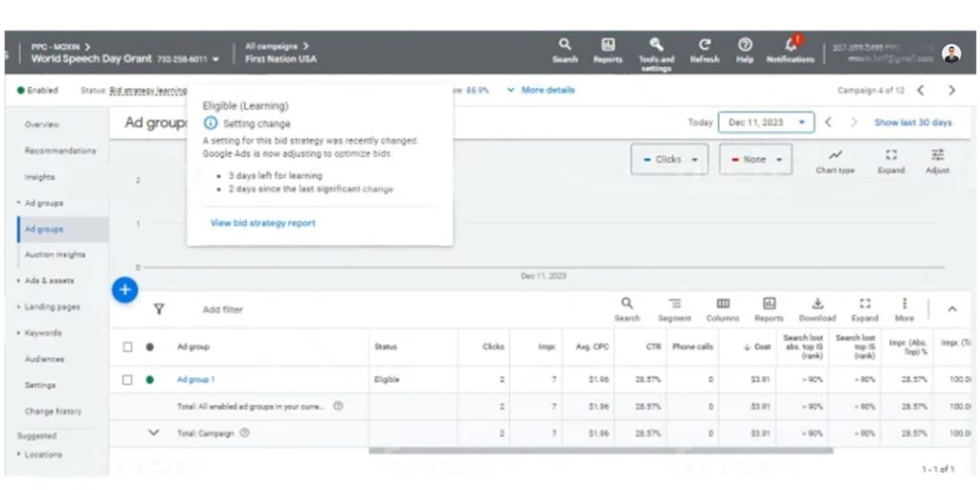This screenshot has width=980, height=490.
Task: Open Change history in left sidebar
Action: 53,412
